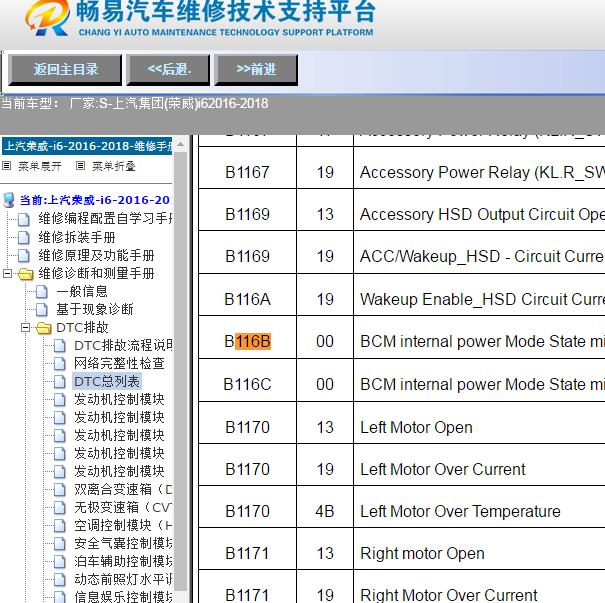Collapse the DTC排故 folder node

[25, 328]
